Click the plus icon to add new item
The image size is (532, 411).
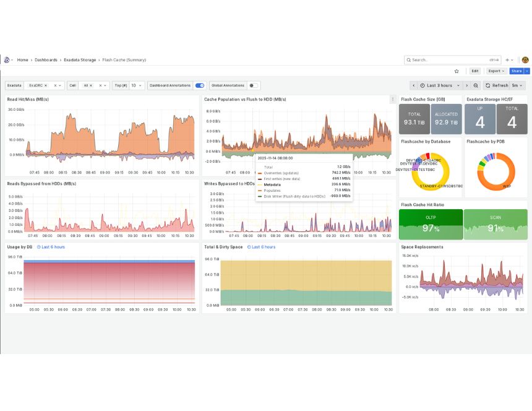(507, 59)
